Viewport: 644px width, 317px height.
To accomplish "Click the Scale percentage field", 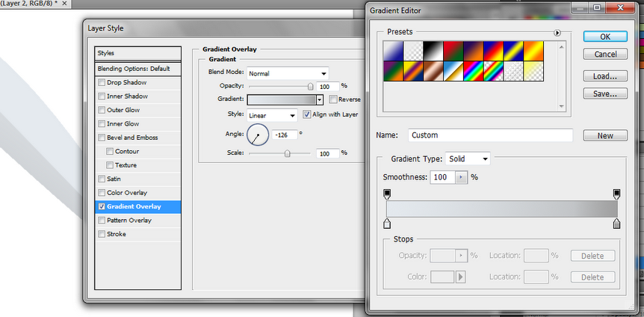I will point(328,153).
